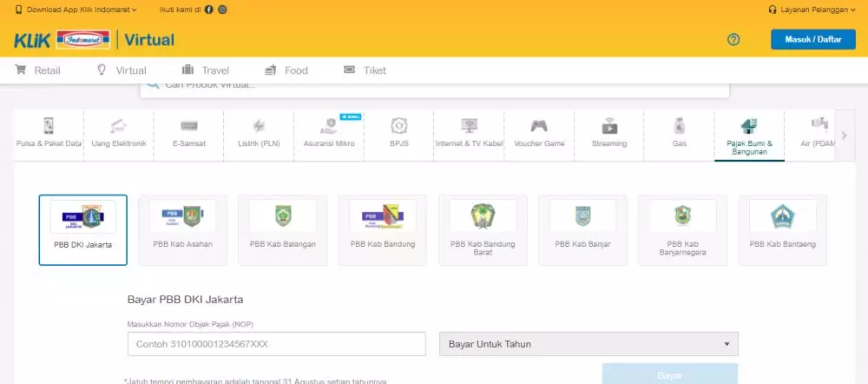Click the Nomor Objek Pajak input field

(276, 344)
